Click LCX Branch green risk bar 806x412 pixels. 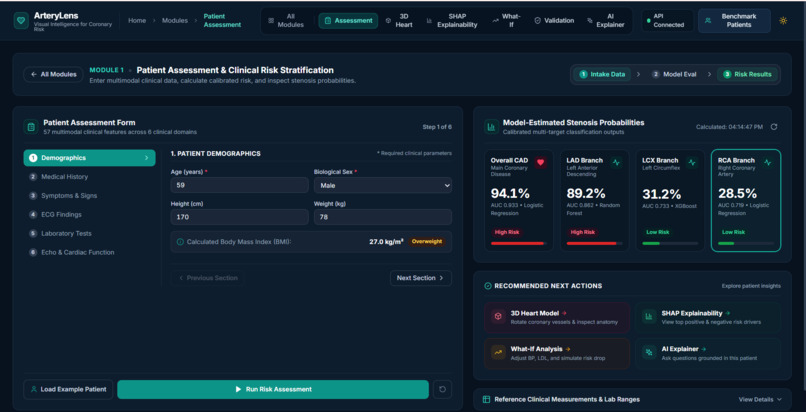[670, 244]
